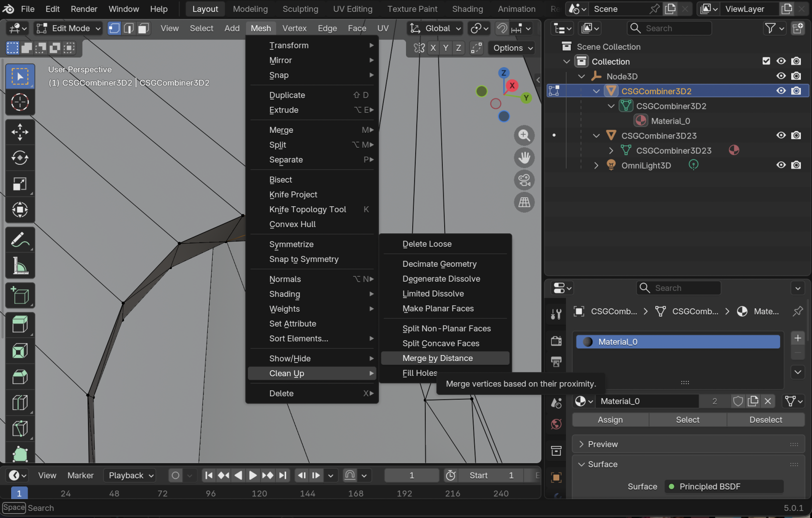Activate the Annotate tool

(20, 239)
